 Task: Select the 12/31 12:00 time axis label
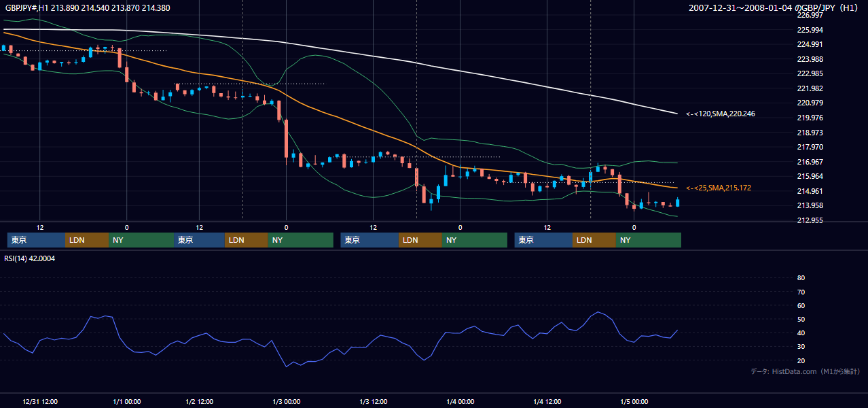39,402
